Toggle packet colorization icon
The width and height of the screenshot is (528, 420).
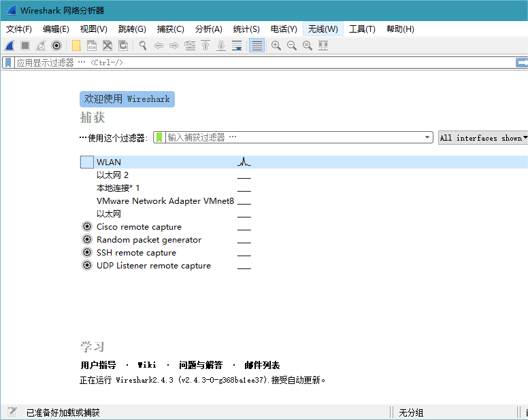click(x=257, y=46)
